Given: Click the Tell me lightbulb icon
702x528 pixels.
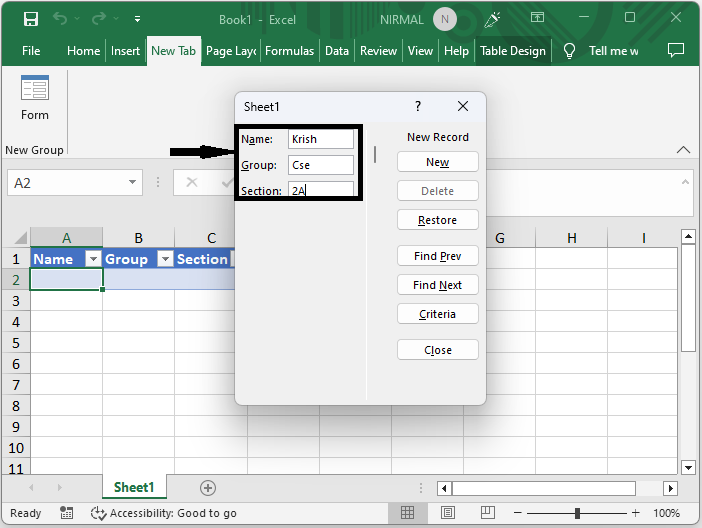Looking at the screenshot, I should pyautogui.click(x=569, y=51).
